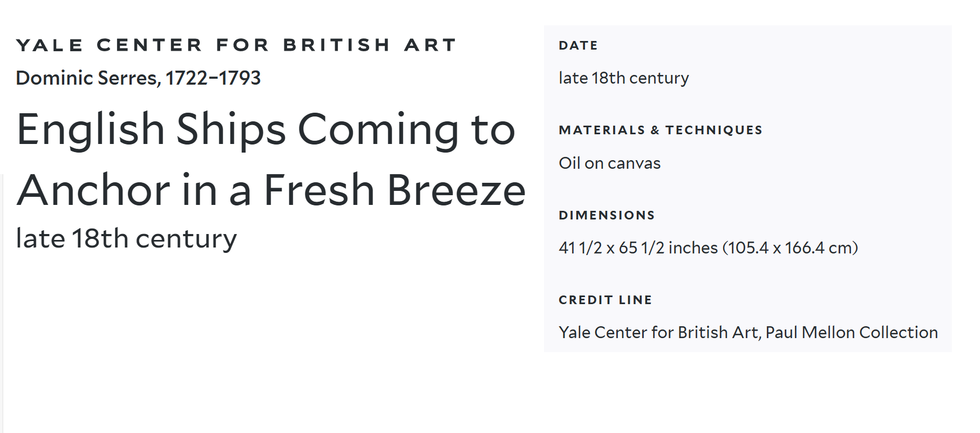Click "Yale Center for British Art" in credit line
980x433 pixels.
pos(658,333)
